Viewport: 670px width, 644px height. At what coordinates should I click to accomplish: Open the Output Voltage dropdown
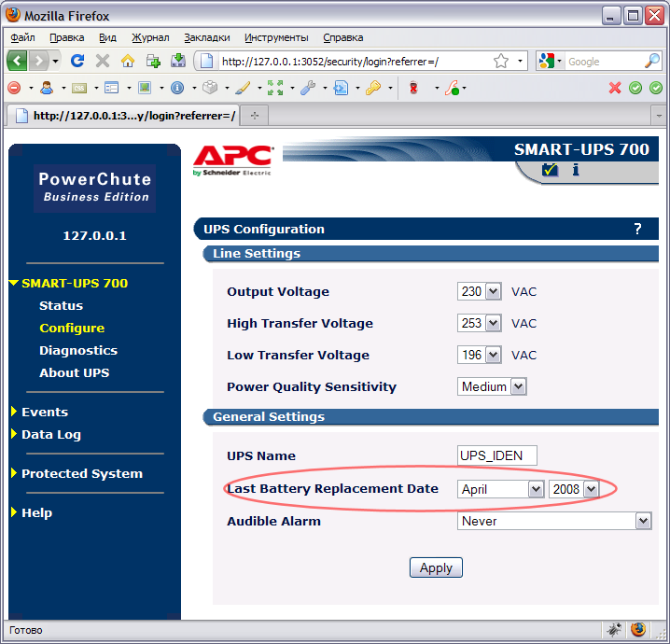coord(479,291)
